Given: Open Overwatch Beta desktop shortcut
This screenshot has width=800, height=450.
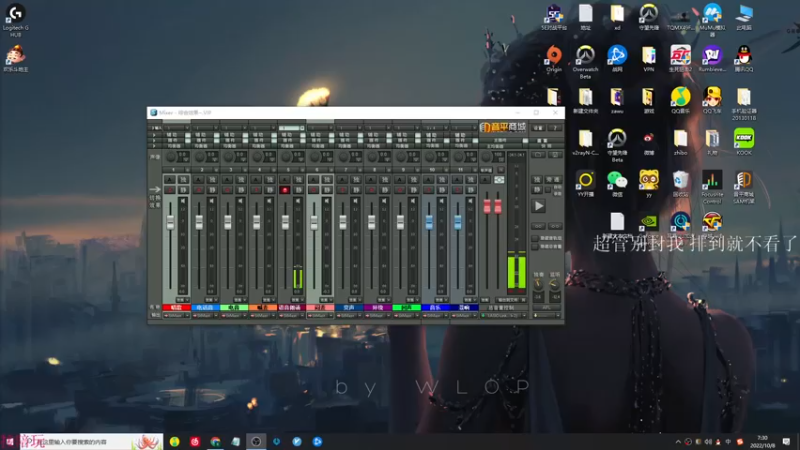Looking at the screenshot, I should 585,62.
